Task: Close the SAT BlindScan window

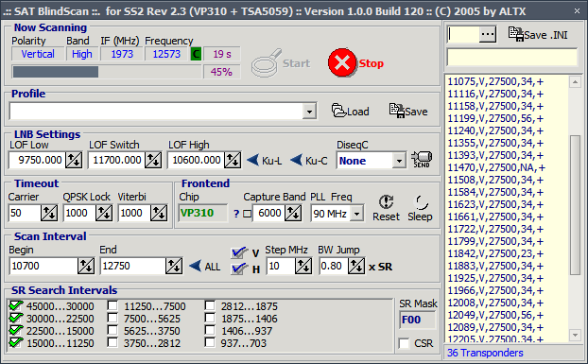Action: coord(577,11)
